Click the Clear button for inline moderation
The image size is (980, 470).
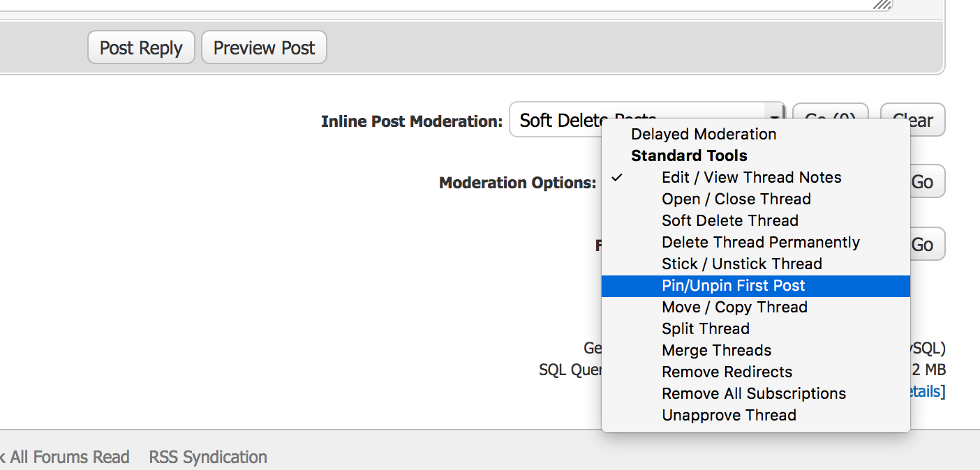[x=913, y=121]
